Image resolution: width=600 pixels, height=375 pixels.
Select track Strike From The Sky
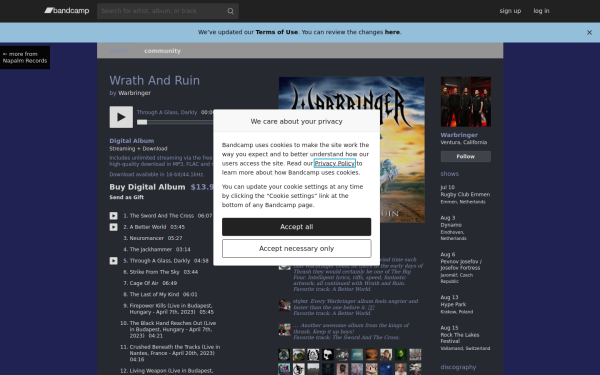tap(154, 272)
